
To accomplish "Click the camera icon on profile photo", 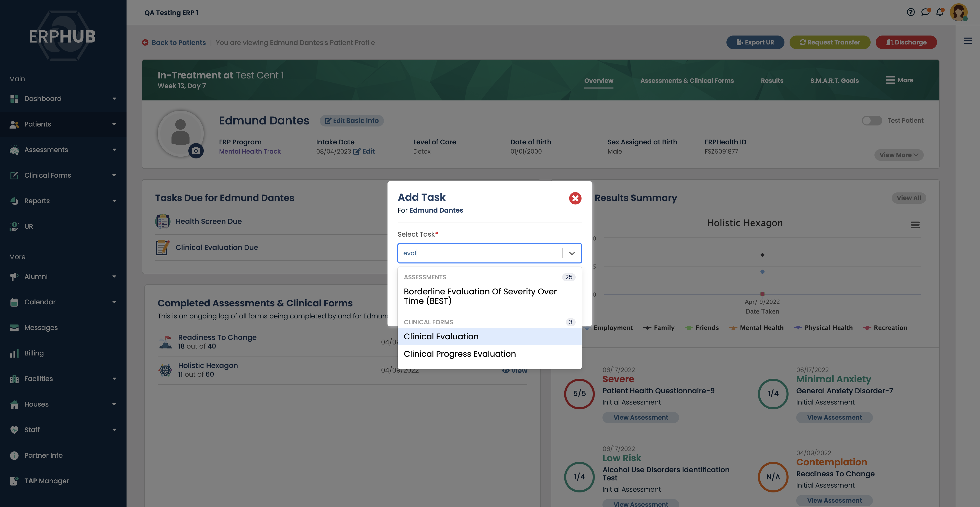I will click(x=196, y=151).
